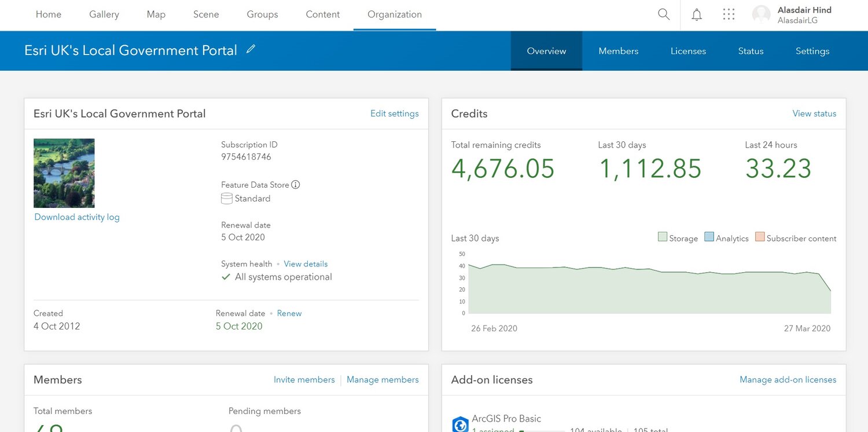Image resolution: width=868 pixels, height=432 pixels.
Task: Click the user avatar icon
Action: [762, 14]
